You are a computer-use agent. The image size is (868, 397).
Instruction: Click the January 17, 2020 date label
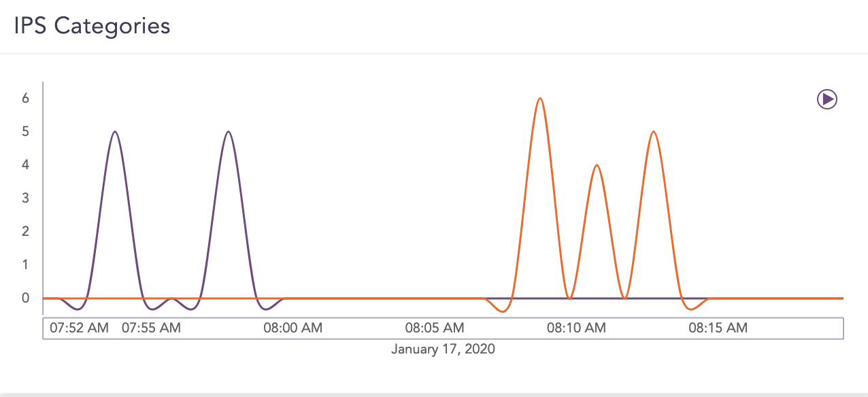coord(443,349)
